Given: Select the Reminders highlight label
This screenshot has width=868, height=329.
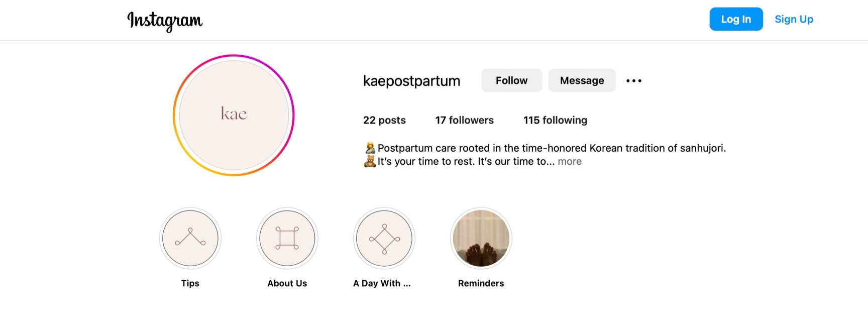Looking at the screenshot, I should pos(481,283).
